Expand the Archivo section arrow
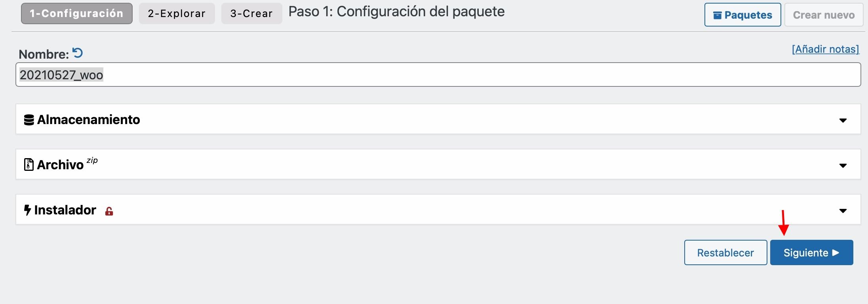The height and width of the screenshot is (304, 868). 843,165
